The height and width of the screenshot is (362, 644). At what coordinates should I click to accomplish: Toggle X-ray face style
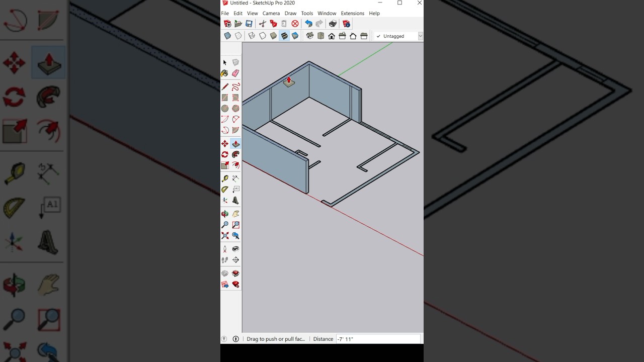227,36
